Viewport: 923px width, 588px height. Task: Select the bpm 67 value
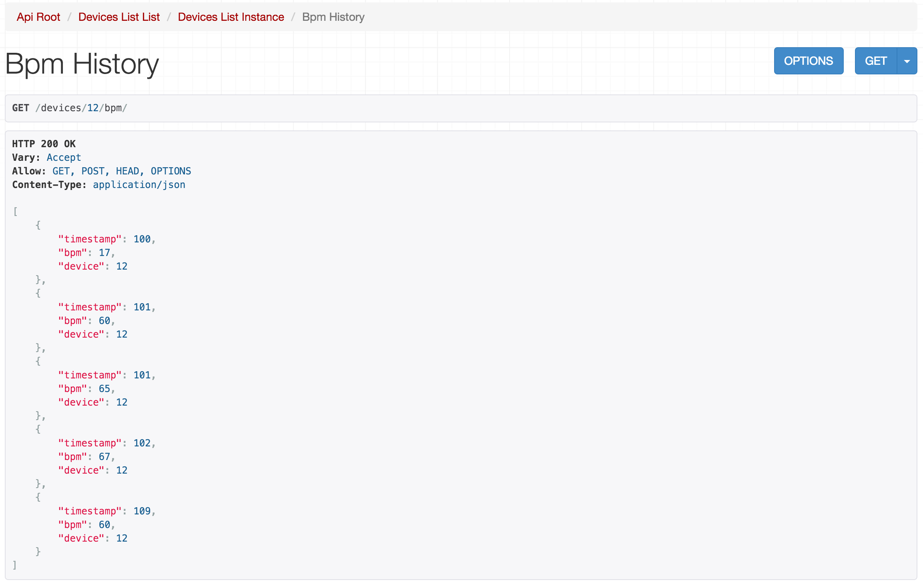point(104,457)
